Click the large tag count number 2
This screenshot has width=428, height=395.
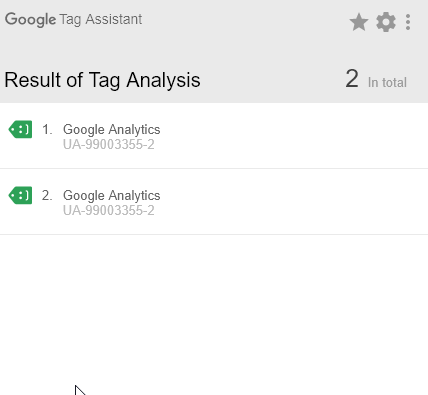[352, 79]
